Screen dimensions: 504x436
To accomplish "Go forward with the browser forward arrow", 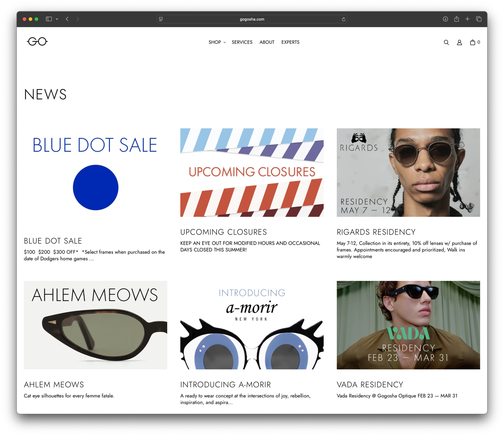I will (x=77, y=19).
